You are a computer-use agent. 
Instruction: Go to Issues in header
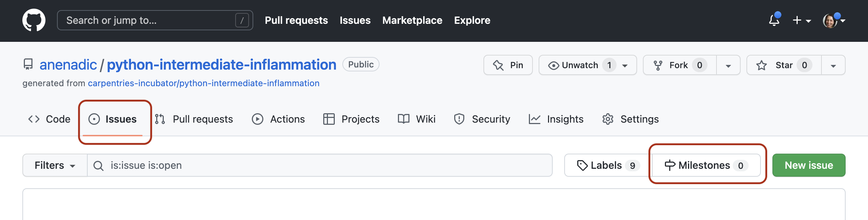(355, 20)
